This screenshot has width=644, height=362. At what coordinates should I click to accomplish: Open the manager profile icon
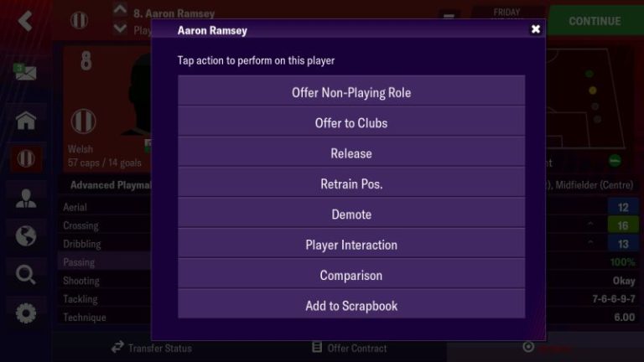tap(25, 199)
